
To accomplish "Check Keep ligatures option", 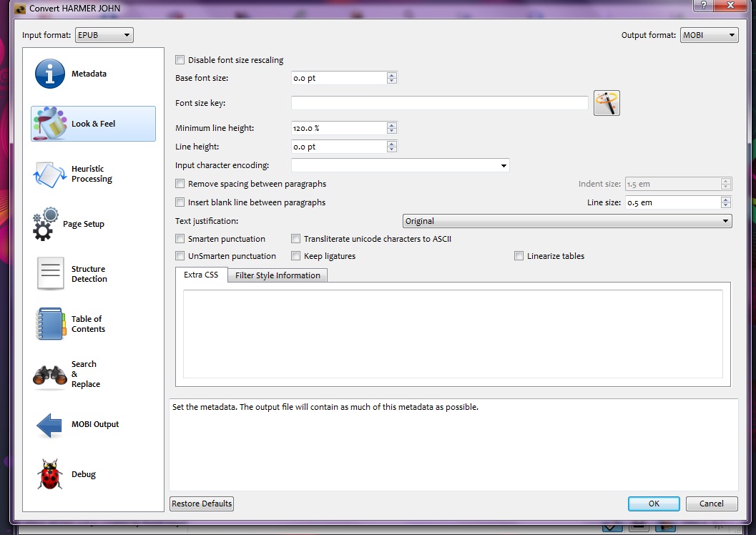I will [x=295, y=256].
